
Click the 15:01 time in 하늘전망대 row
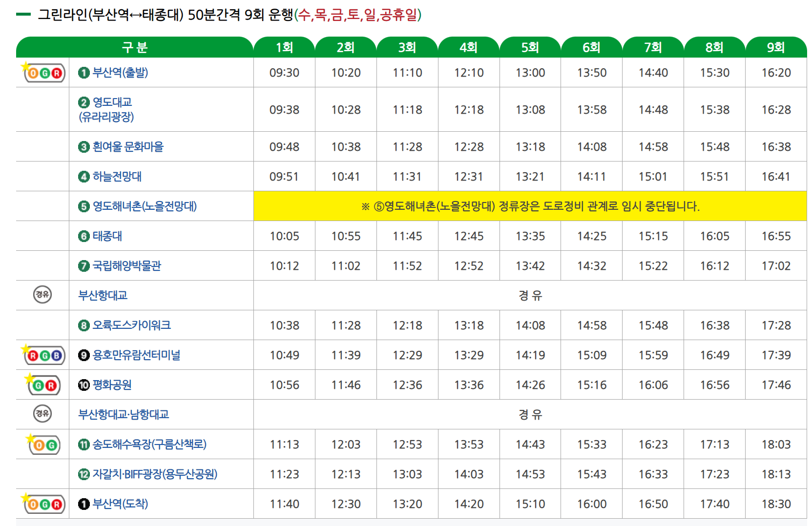(653, 177)
